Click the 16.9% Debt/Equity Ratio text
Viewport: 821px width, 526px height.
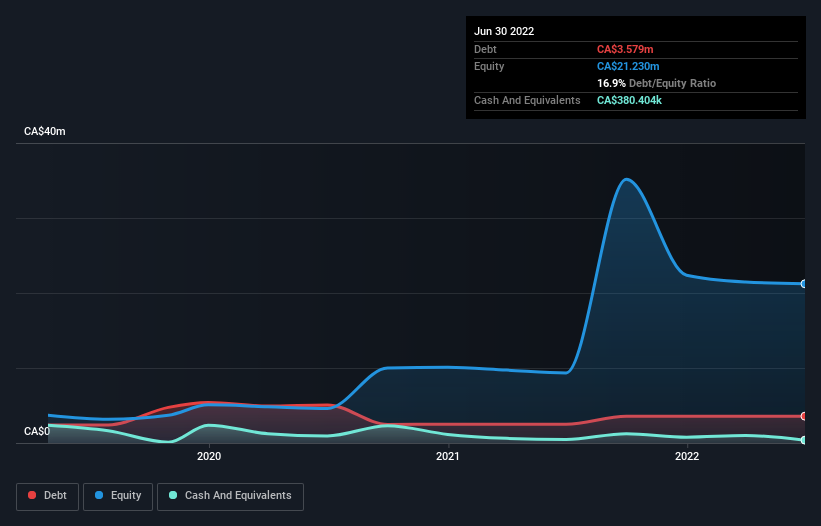(x=656, y=83)
